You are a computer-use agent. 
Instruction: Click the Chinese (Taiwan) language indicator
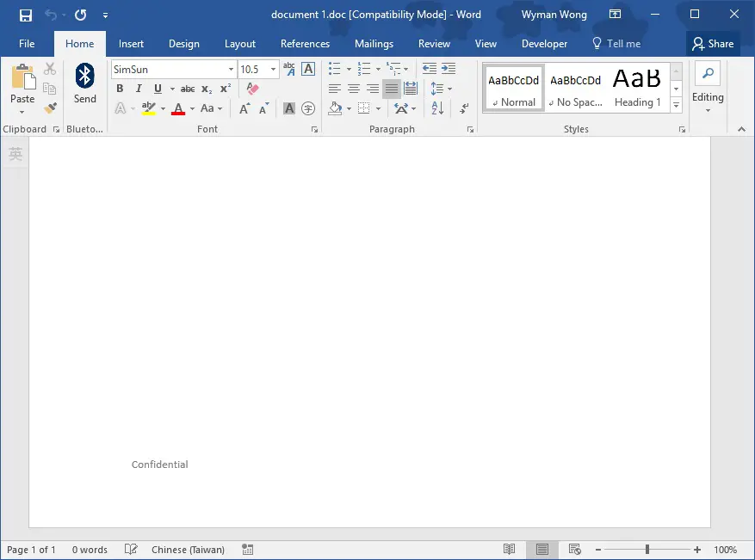188,550
